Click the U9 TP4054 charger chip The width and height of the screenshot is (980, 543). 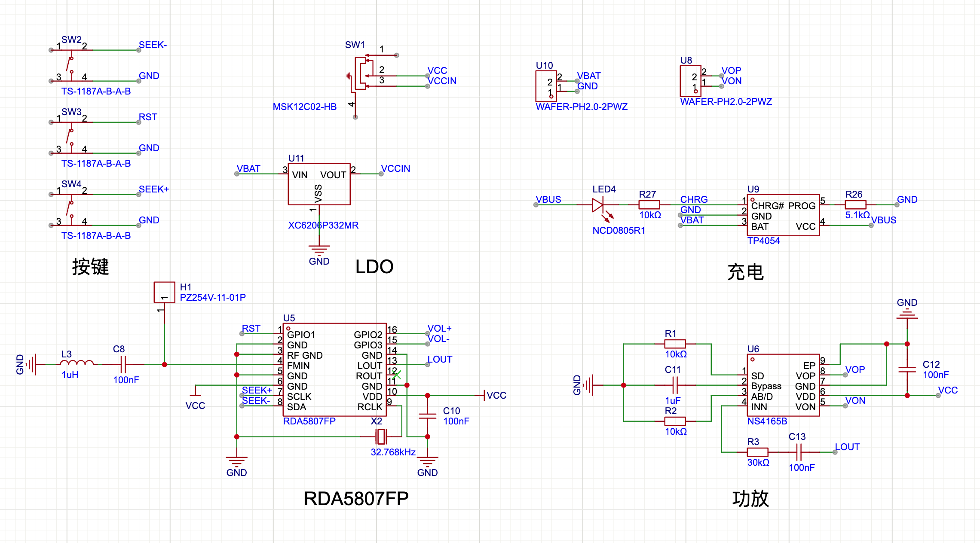[784, 215]
